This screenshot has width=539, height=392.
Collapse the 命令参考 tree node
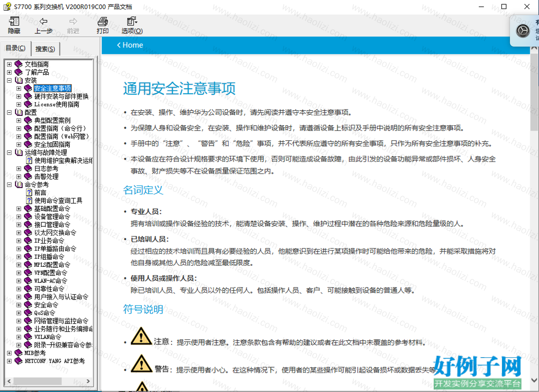(x=9, y=185)
